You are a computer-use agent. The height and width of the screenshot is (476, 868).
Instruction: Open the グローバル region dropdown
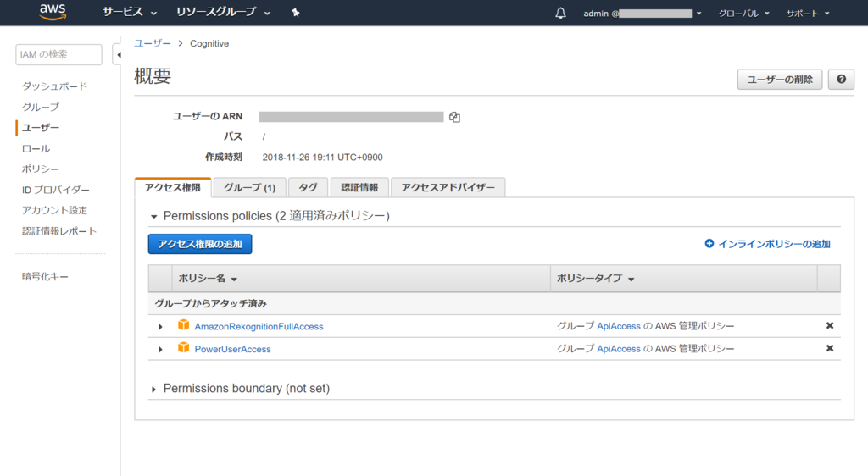743,14
